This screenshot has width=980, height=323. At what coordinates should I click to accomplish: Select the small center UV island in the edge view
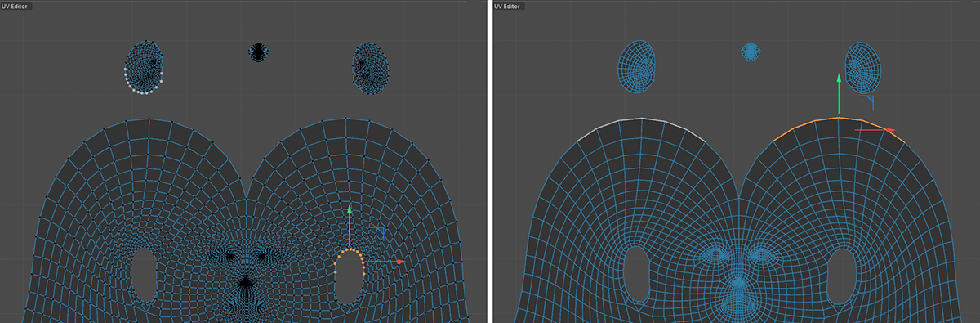[751, 52]
